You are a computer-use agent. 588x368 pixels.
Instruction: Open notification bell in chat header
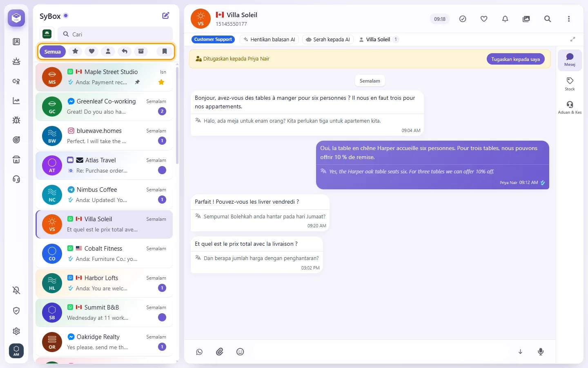coord(505,19)
